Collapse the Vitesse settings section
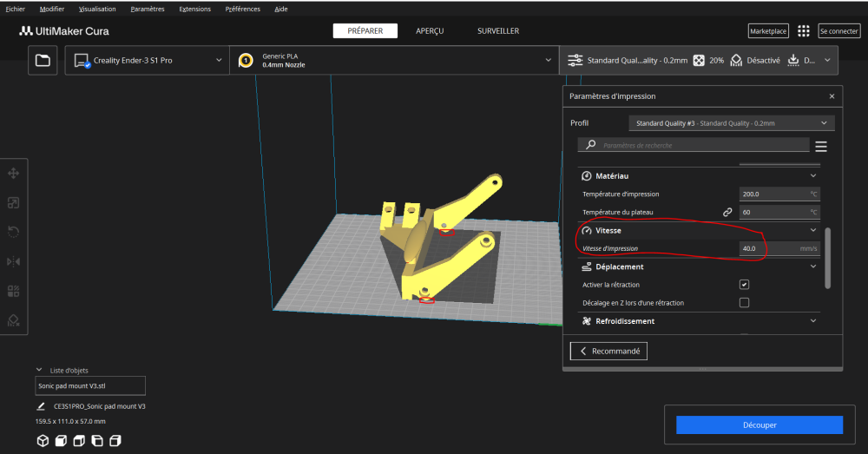 click(x=812, y=230)
